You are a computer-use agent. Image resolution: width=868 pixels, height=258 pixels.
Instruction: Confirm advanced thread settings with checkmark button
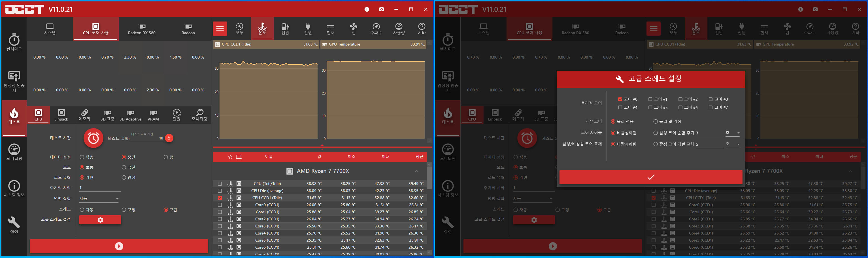pyautogui.click(x=651, y=177)
